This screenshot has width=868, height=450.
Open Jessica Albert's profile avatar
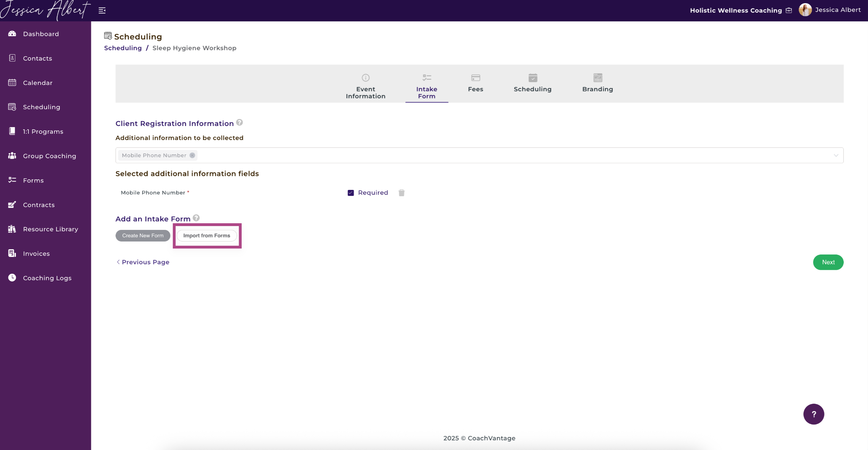coord(805,10)
